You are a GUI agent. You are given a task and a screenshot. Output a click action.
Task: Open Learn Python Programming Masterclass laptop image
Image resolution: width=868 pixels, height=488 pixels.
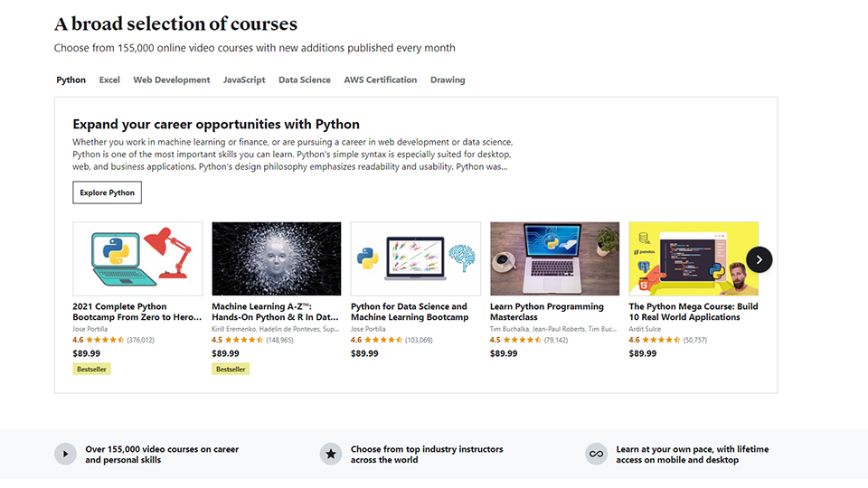(554, 259)
